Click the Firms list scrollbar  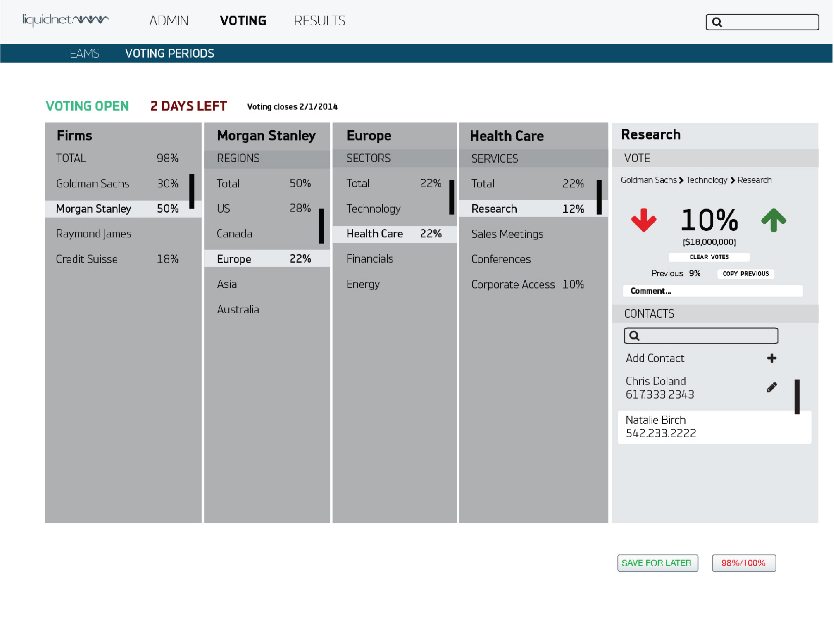click(192, 192)
